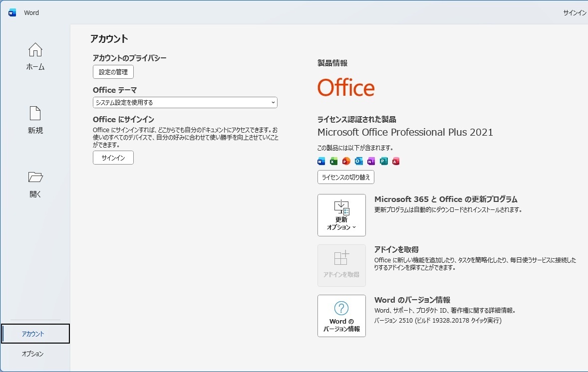Click the Excel product icon

coord(333,161)
